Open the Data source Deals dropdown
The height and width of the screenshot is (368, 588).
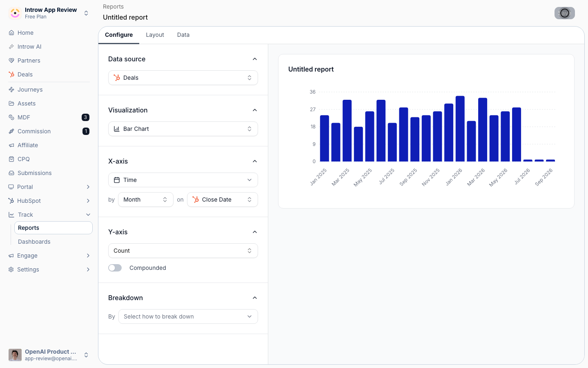[183, 78]
